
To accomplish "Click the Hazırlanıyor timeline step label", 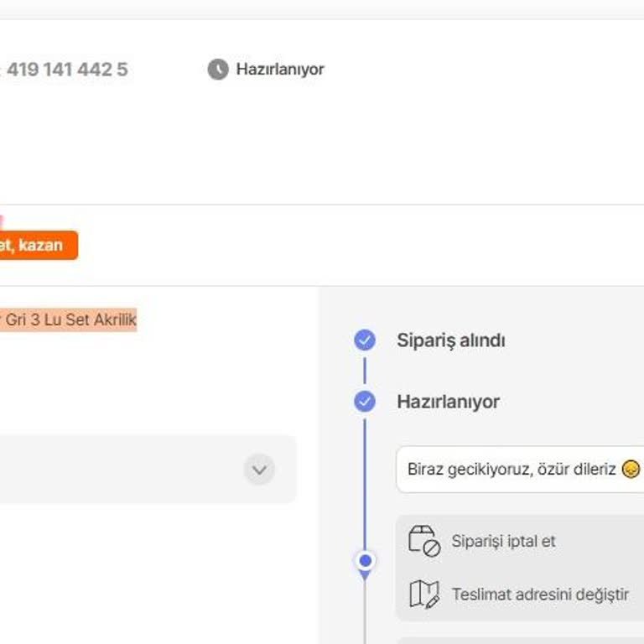I will tap(448, 402).
